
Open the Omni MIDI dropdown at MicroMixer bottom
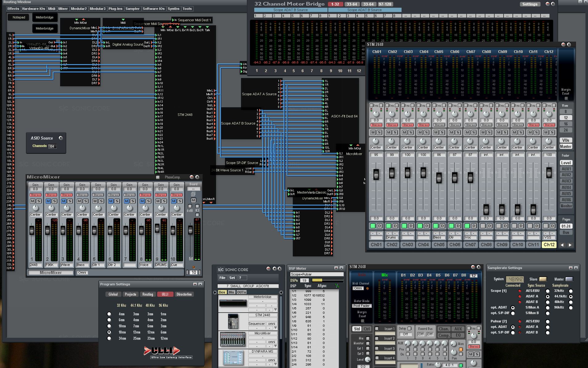tap(82, 272)
